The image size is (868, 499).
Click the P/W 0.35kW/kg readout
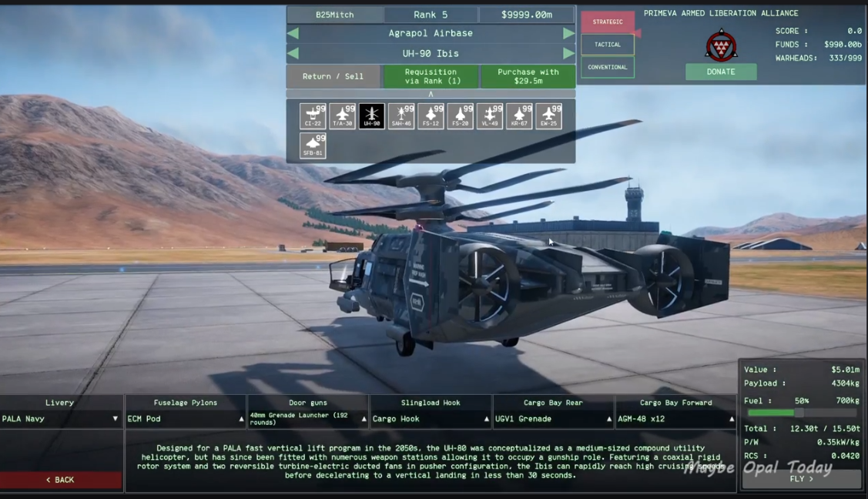pos(802,442)
